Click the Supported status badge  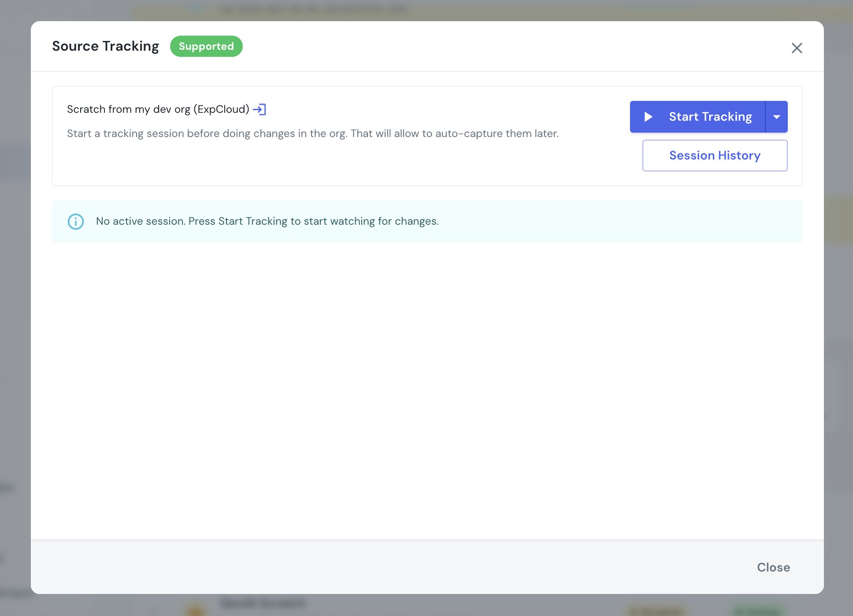206,46
